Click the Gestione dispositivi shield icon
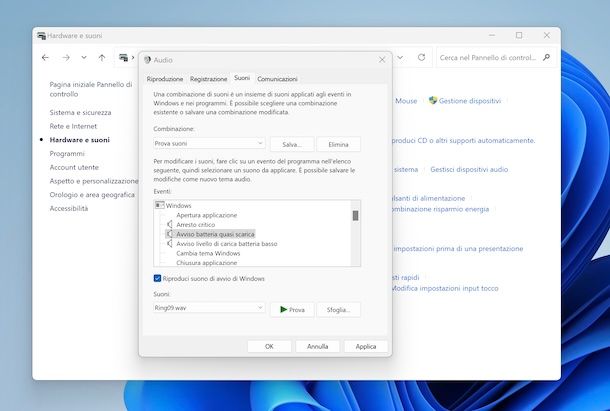This screenshot has height=411, width=610. click(433, 100)
